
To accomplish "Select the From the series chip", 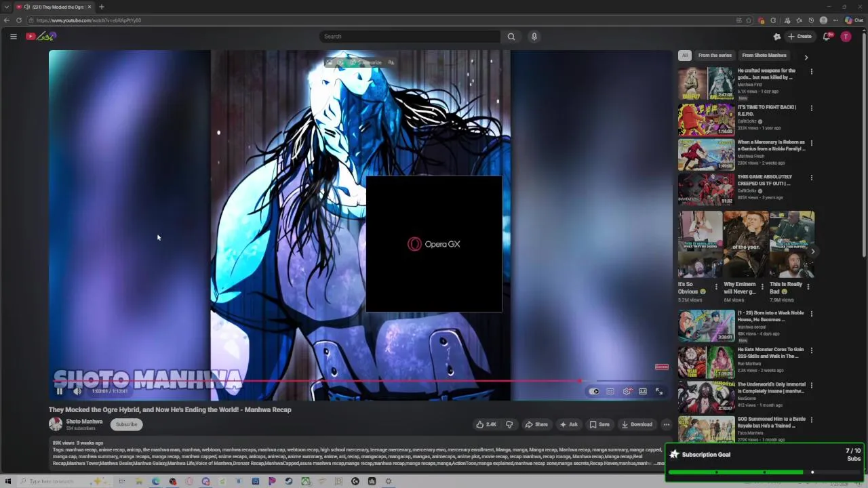I will (x=715, y=56).
